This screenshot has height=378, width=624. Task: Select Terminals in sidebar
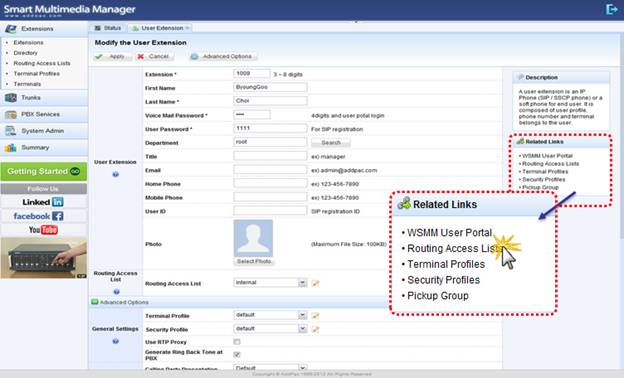[27, 84]
